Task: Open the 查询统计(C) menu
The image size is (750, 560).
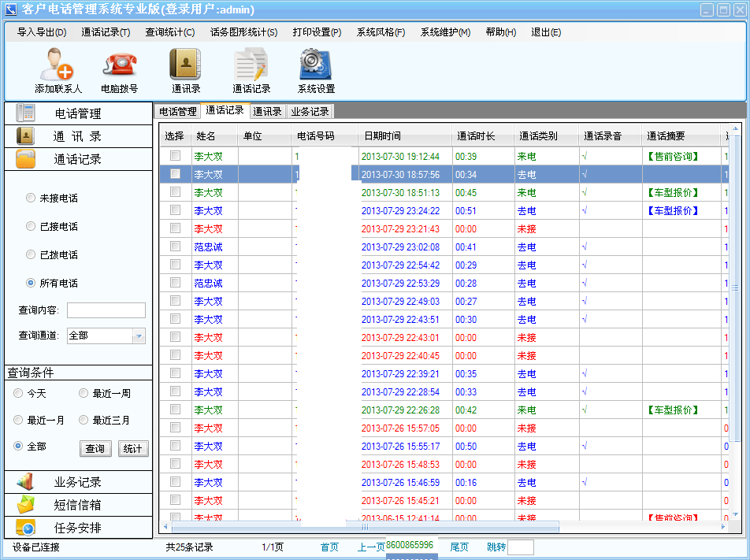Action: (x=170, y=32)
